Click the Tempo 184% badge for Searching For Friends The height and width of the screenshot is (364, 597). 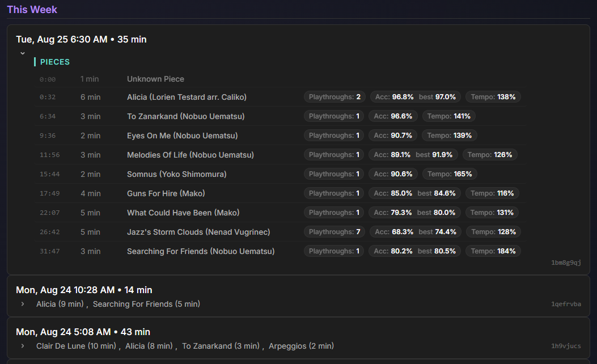[493, 251]
